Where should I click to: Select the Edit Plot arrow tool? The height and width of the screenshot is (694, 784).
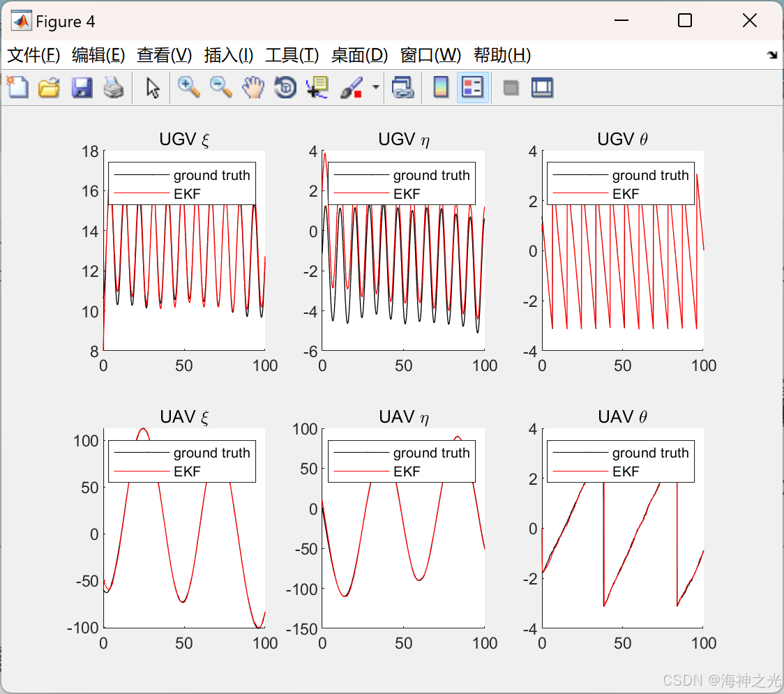[153, 87]
